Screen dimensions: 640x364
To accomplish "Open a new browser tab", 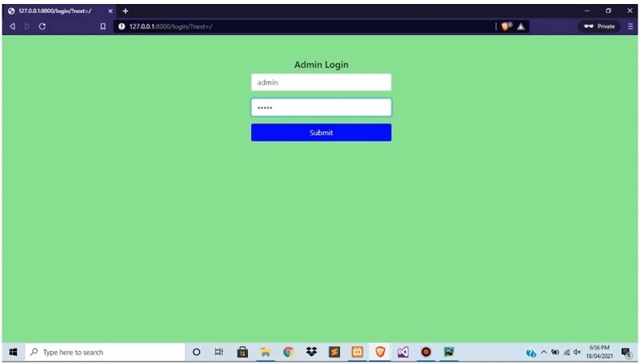I will tap(126, 10).
